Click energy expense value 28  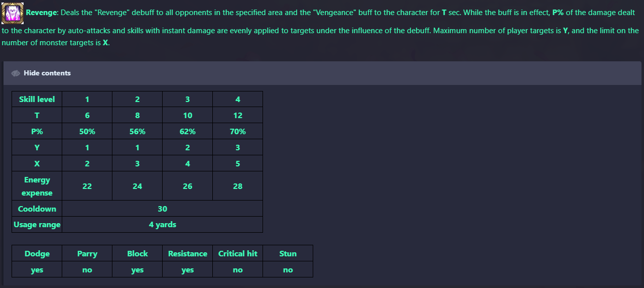(x=237, y=186)
